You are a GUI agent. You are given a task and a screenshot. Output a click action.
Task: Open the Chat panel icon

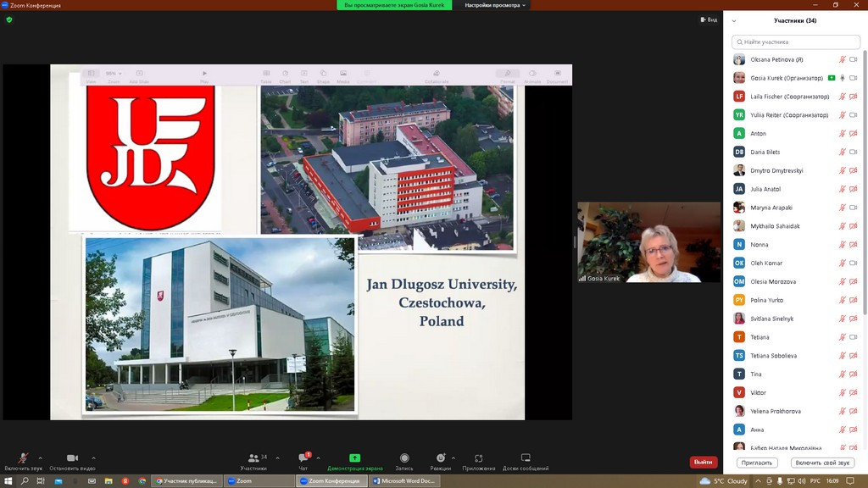click(x=303, y=458)
